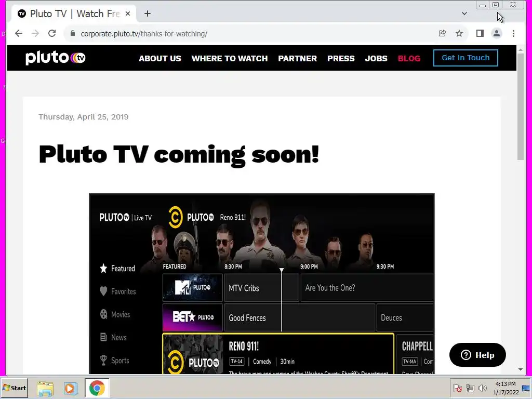Click the padlock site info icon
Screen dimensions: 532x399
(73, 33)
